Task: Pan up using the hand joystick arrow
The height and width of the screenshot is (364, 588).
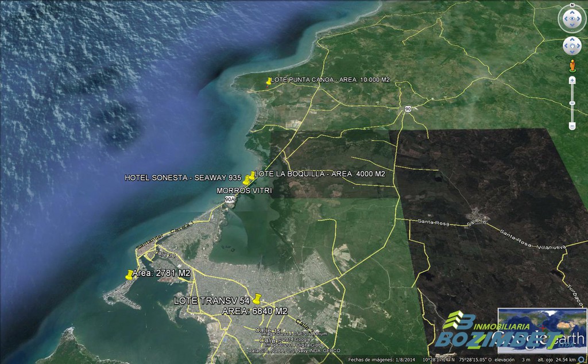Action: [x=572, y=39]
